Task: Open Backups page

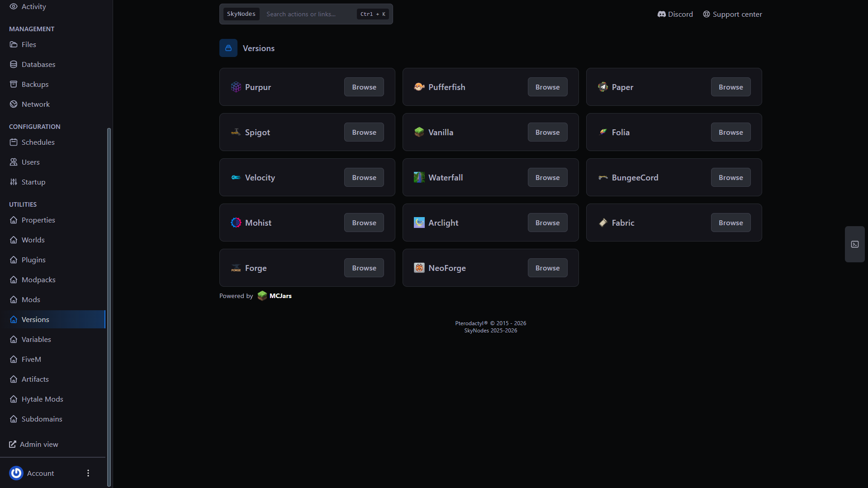Action: click(x=52, y=84)
